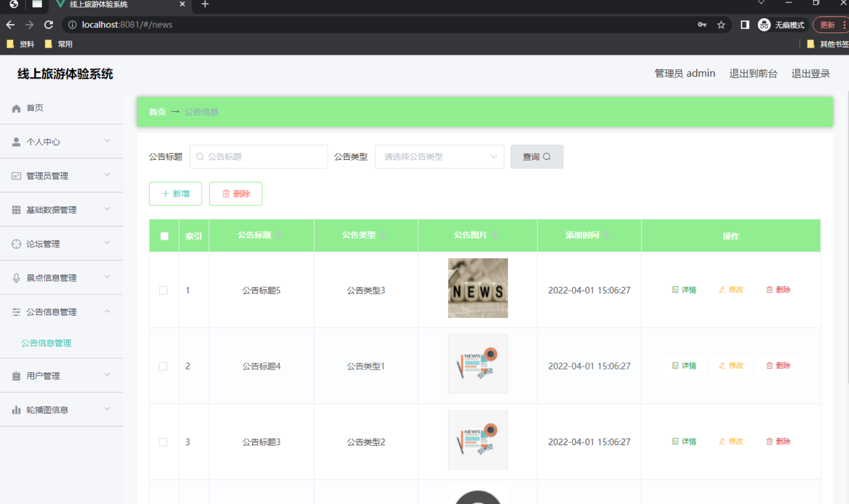Click 删除 for 公告标题5 row

coord(778,290)
